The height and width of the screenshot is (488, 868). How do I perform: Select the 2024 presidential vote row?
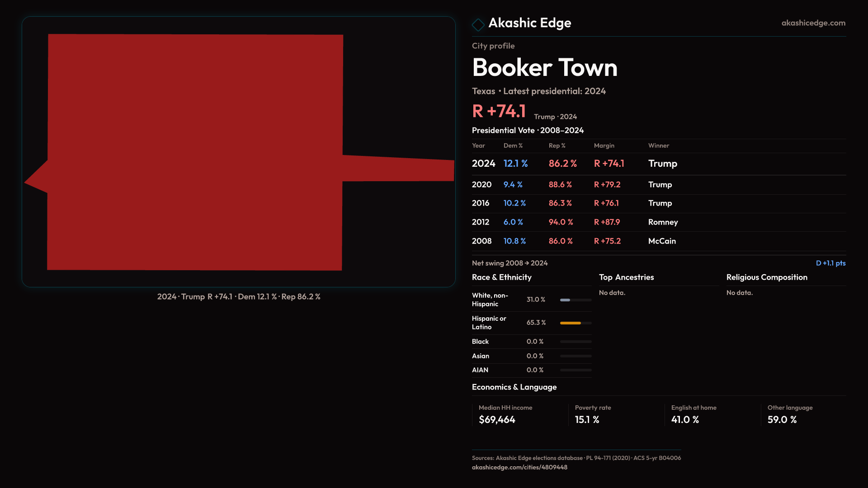(x=658, y=164)
